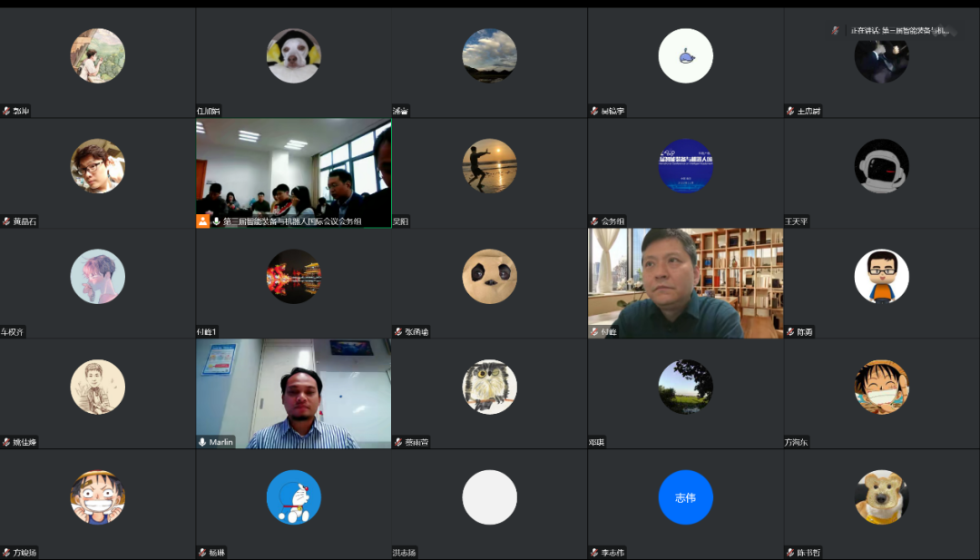The width and height of the screenshot is (980, 560).
Task: Click the muted mic icon next to 黄晶石
Action: point(6,221)
